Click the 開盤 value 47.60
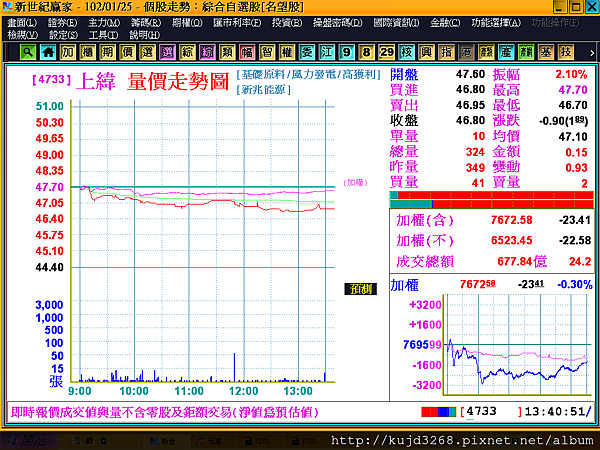 tap(470, 74)
